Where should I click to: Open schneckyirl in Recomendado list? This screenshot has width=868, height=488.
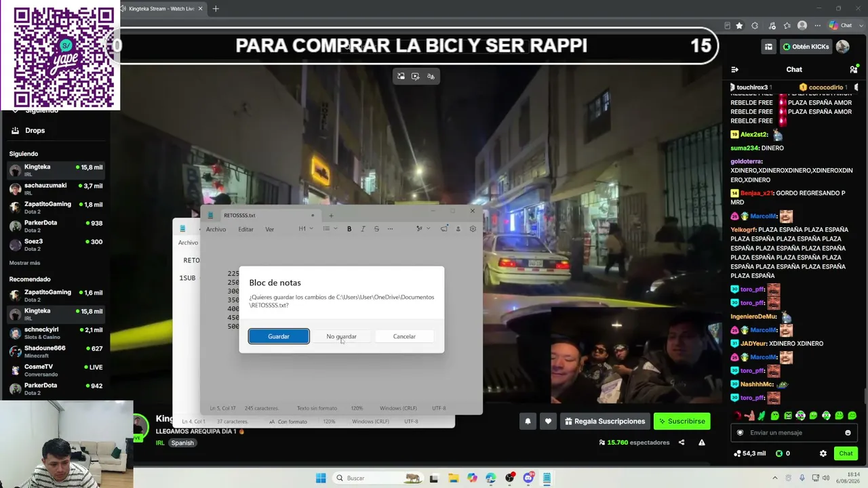[57, 333]
